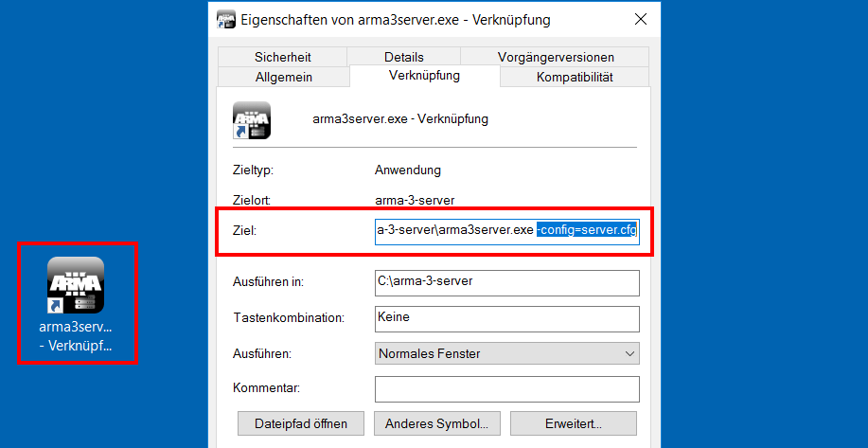Click the empty Kommentar field
The height and width of the screenshot is (448, 868).
pyautogui.click(x=507, y=389)
